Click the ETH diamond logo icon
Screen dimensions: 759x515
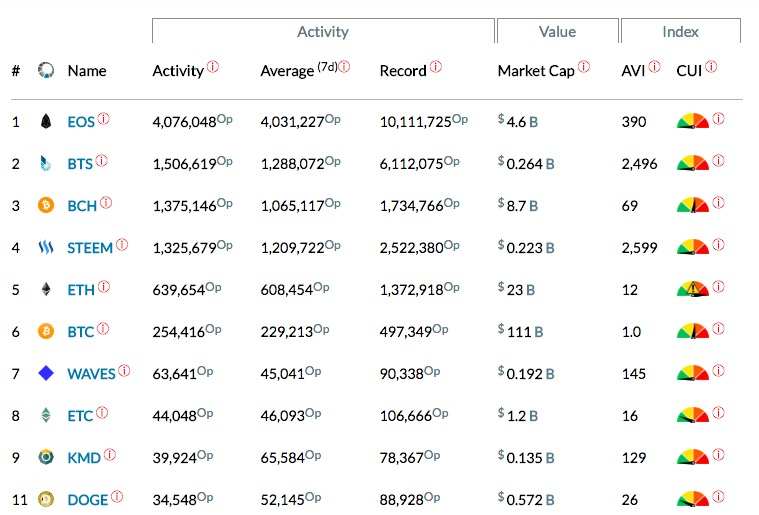[46, 289]
